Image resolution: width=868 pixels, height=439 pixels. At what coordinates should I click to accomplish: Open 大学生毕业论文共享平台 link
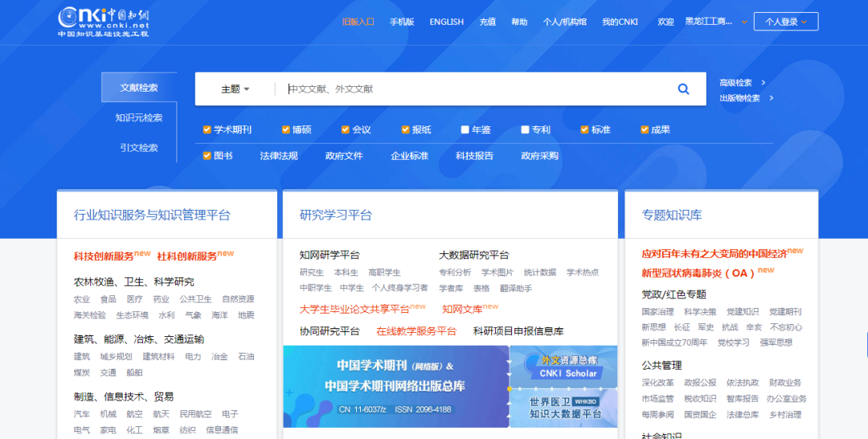pos(355,310)
